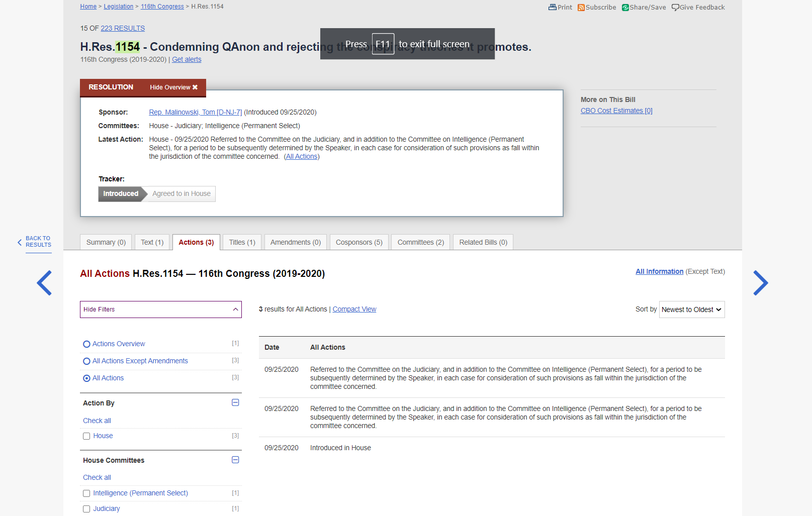This screenshot has height=516, width=812.
Task: Open the Cosponsors (5) tab
Action: [x=359, y=242]
